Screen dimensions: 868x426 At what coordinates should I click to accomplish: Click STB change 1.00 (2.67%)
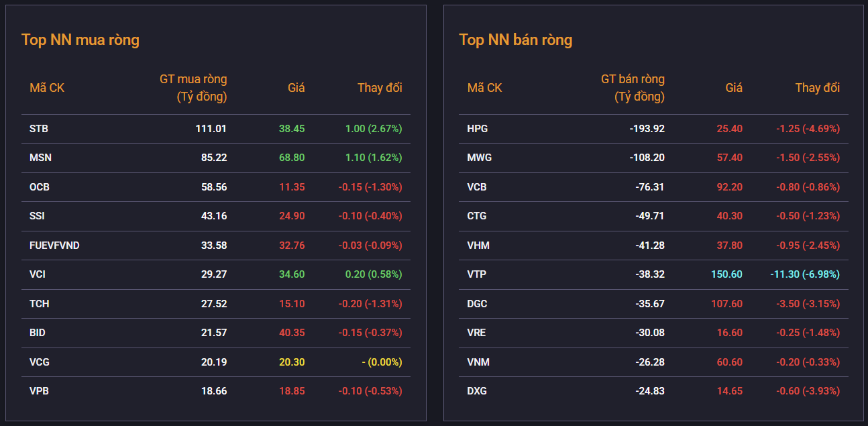[x=374, y=128]
